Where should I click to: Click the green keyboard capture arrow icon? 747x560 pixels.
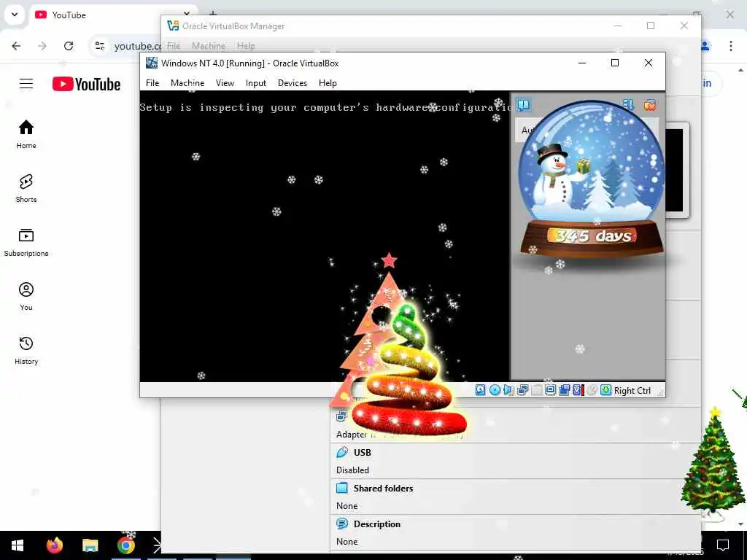click(x=605, y=391)
